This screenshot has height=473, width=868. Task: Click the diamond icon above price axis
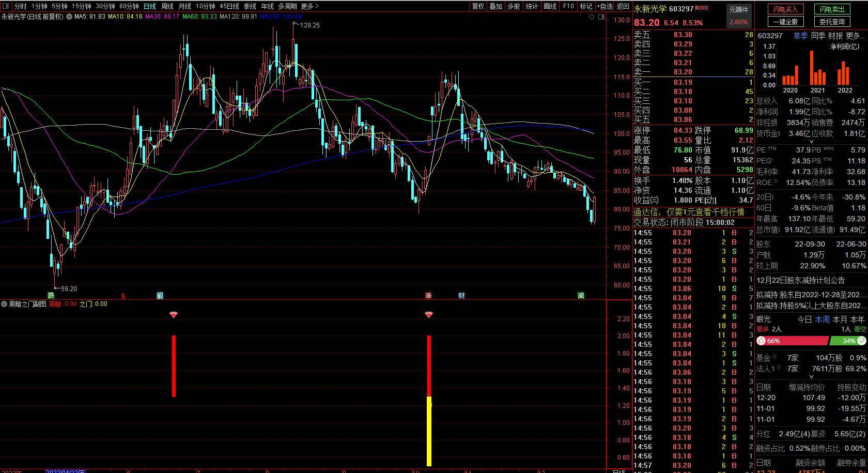click(x=592, y=17)
